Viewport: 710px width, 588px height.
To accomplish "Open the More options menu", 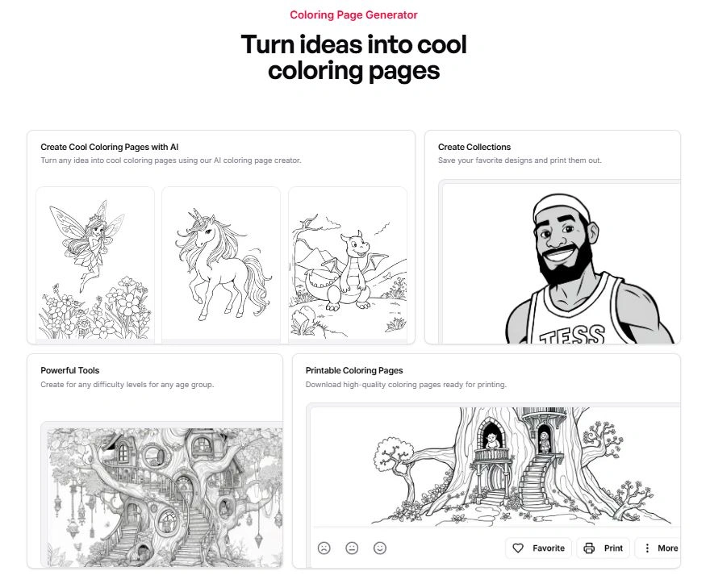I will click(658, 548).
